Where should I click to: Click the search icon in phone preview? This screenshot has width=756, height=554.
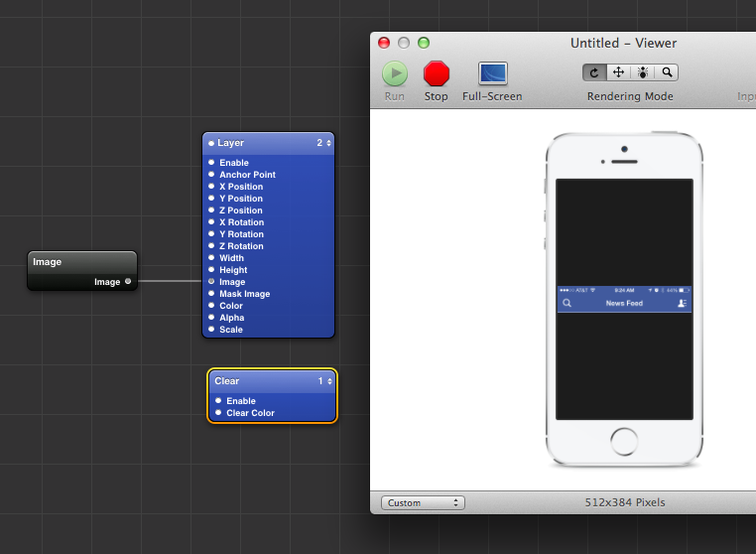[x=567, y=303]
